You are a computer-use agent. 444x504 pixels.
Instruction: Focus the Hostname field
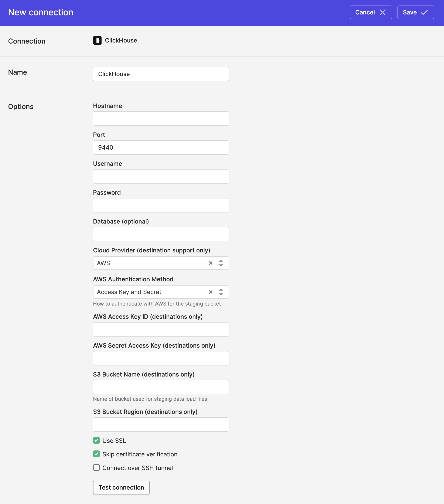coord(161,119)
